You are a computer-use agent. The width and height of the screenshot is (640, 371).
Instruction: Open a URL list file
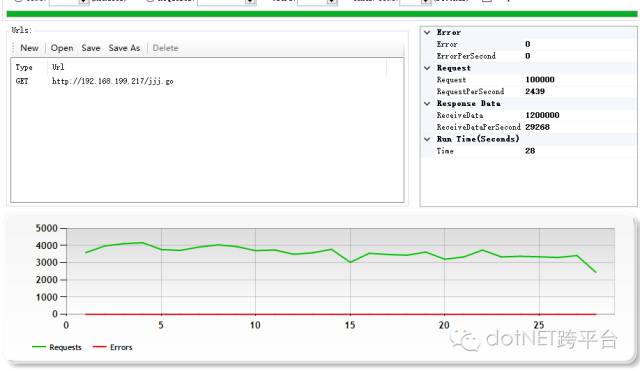tap(62, 48)
